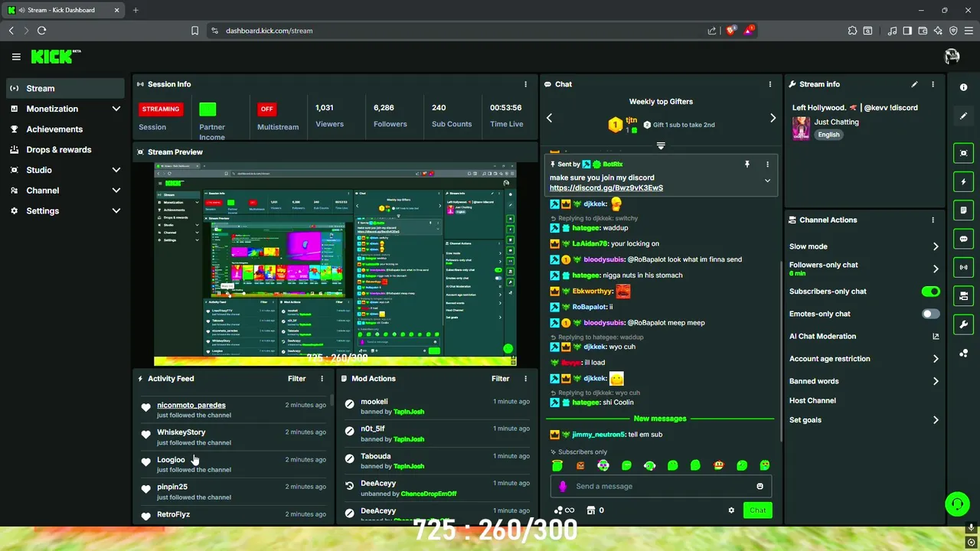The width and height of the screenshot is (980, 551).
Task: Select Stream in the sidebar
Action: pos(65,88)
